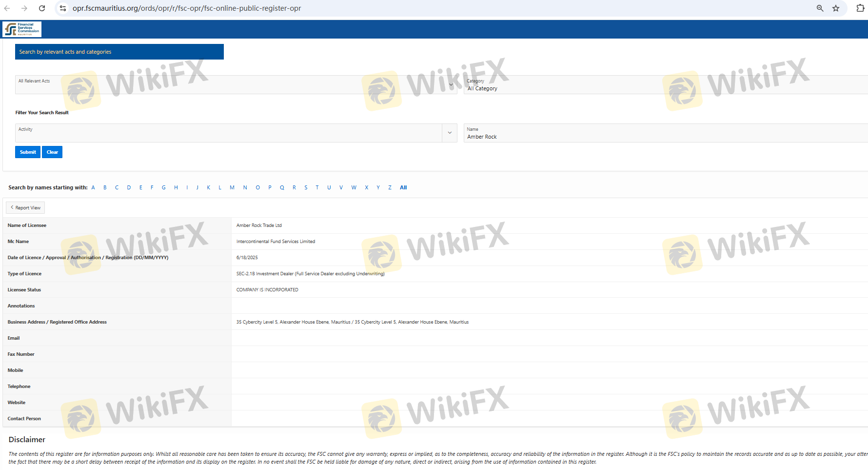Filter names starting with S
Image resolution: width=868 pixels, height=470 pixels.
coord(306,187)
